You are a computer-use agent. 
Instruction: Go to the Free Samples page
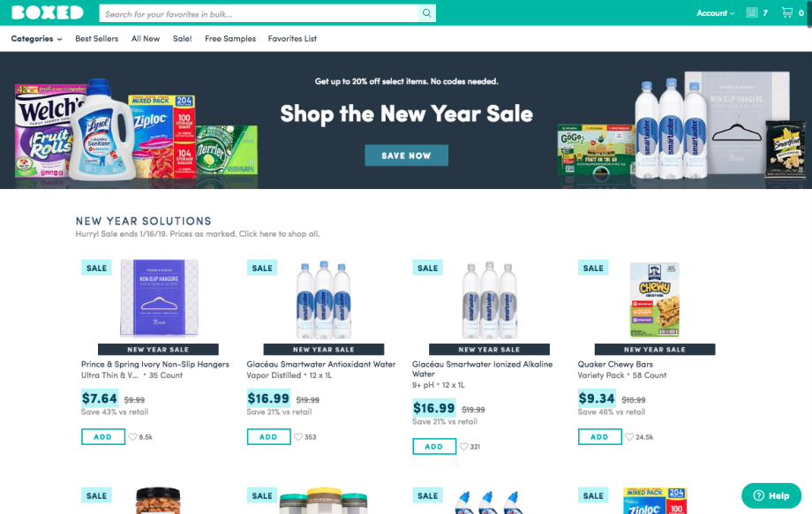(230, 39)
